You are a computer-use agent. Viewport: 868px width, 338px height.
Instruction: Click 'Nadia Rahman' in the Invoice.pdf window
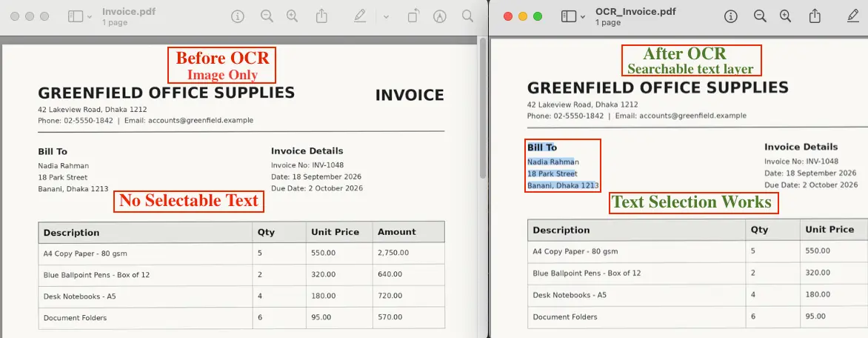(x=63, y=166)
